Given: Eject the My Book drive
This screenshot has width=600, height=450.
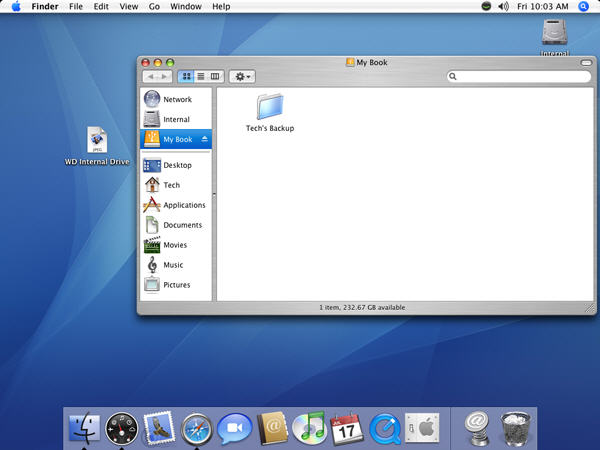Looking at the screenshot, I should (x=205, y=139).
